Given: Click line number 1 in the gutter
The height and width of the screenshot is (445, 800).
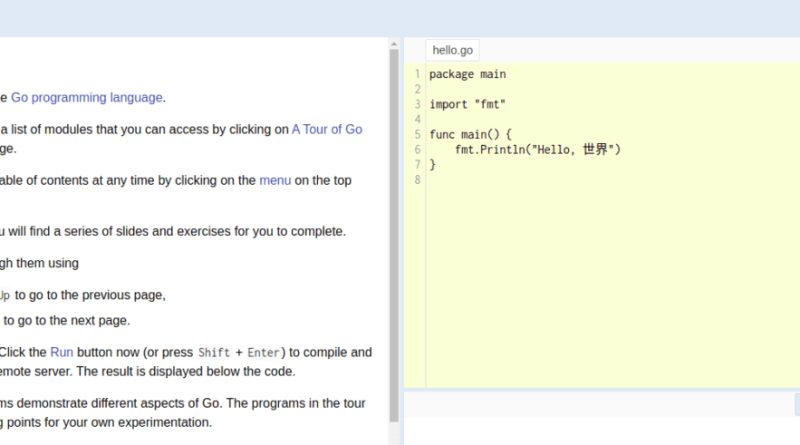Looking at the screenshot, I should [x=417, y=75].
